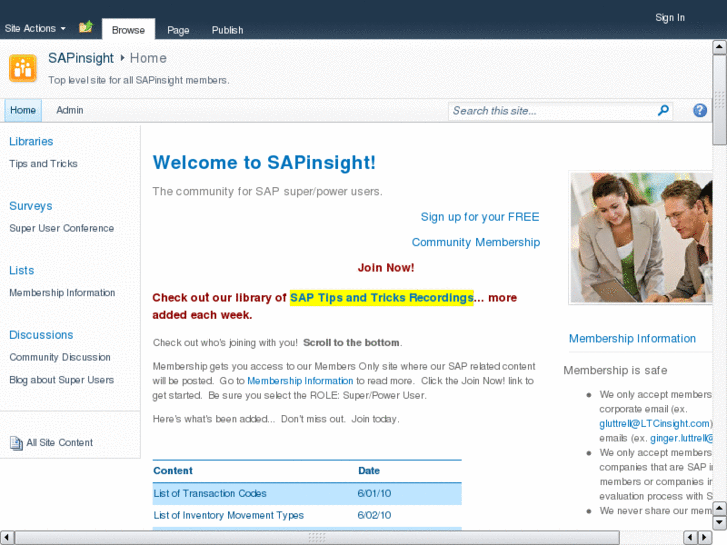Open the Community Discussion link
This screenshot has height=545, width=727.
(60, 357)
